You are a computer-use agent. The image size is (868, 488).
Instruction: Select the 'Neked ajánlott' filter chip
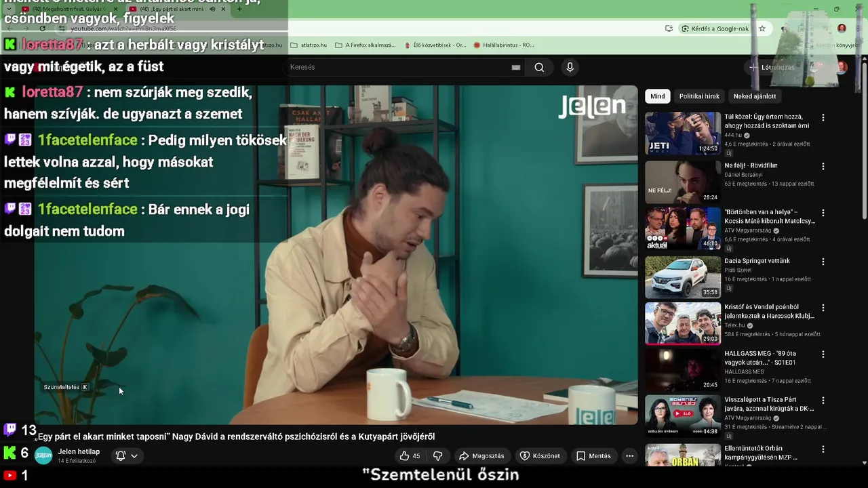coord(755,96)
